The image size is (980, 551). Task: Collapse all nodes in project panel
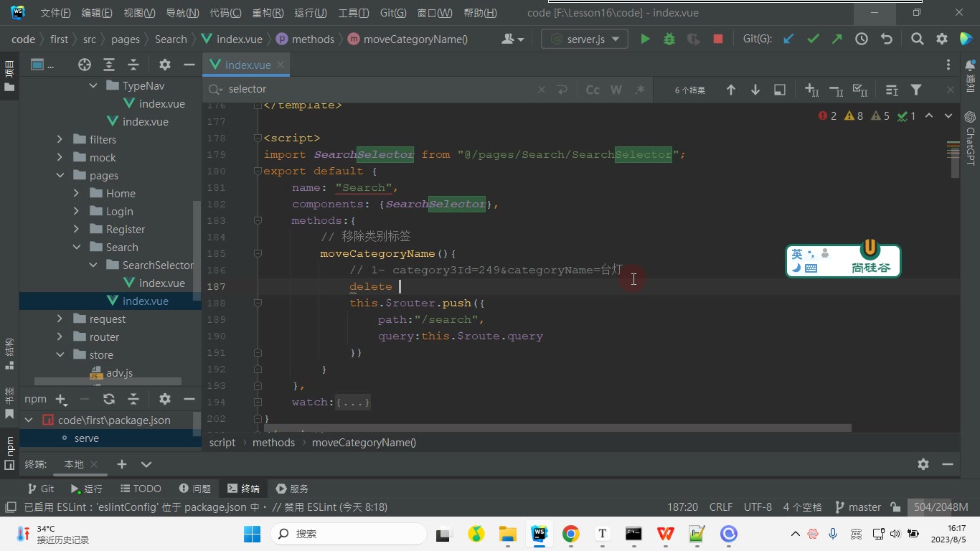(133, 65)
